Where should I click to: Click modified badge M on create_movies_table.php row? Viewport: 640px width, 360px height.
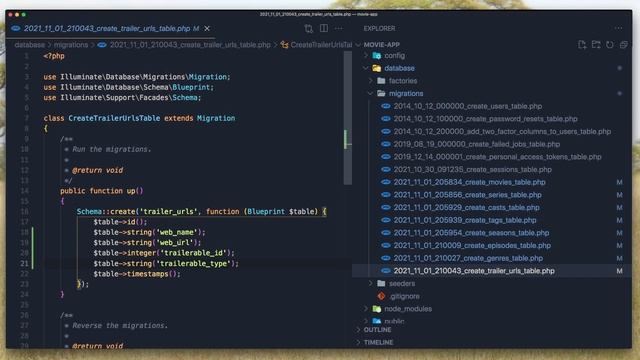[x=619, y=182]
